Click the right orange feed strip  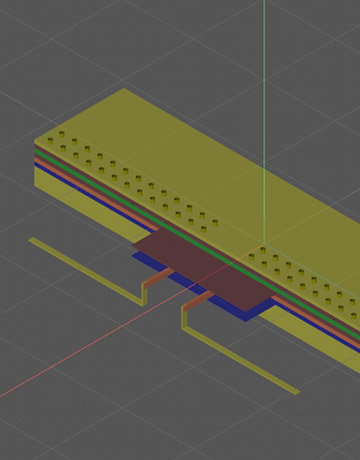198,301
